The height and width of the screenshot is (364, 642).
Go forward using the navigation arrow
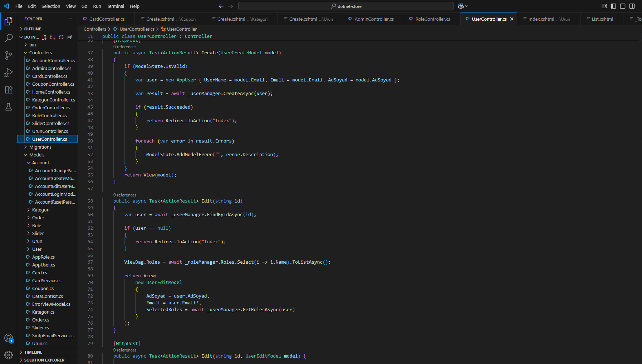click(x=231, y=6)
